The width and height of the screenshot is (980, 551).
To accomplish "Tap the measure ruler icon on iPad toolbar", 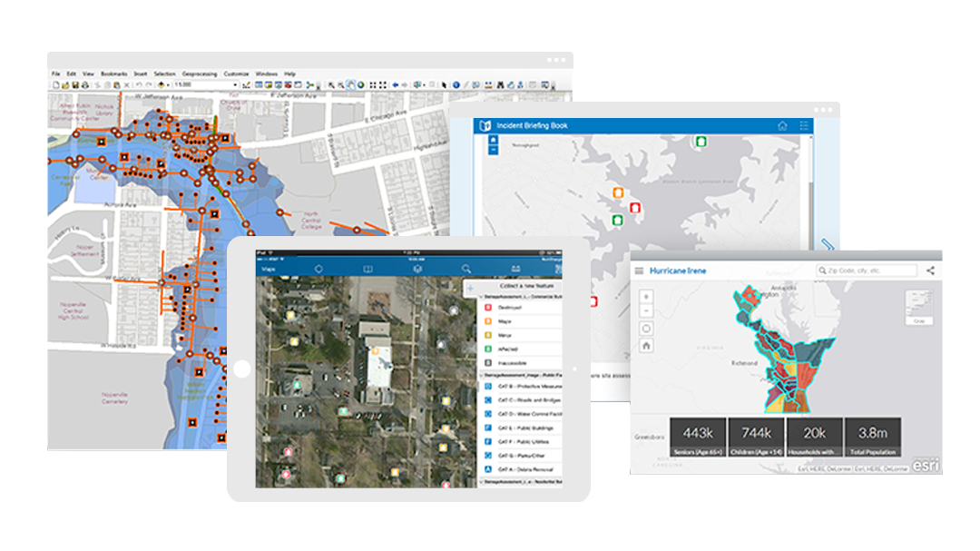I will 515,269.
